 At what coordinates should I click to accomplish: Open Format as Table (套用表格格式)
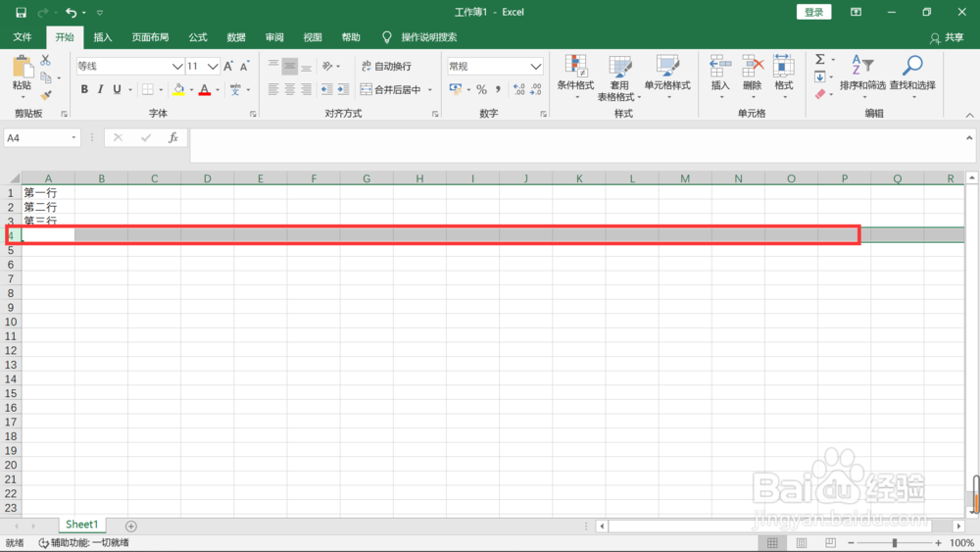pyautogui.click(x=619, y=77)
